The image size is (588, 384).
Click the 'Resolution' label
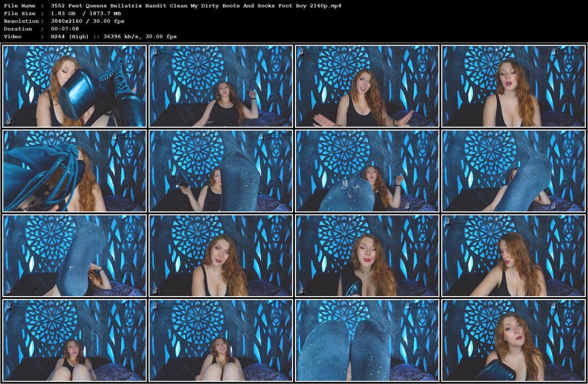22,21
